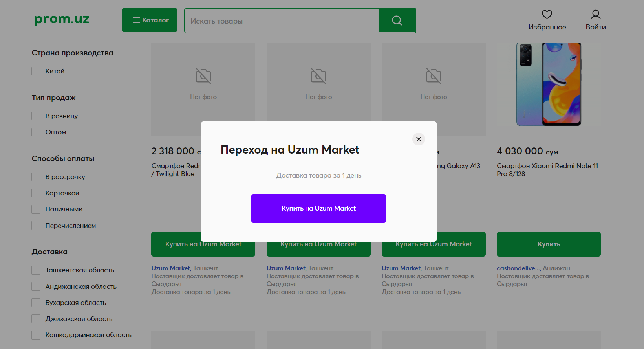This screenshot has height=349, width=644.
Task: Focus the Искать товары search field
Action: [x=281, y=21]
